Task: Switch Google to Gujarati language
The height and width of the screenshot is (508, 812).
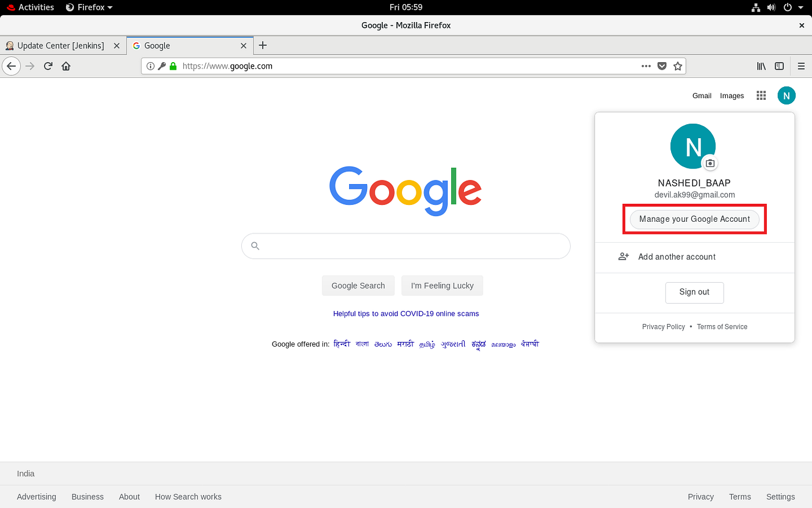Action: click(453, 344)
